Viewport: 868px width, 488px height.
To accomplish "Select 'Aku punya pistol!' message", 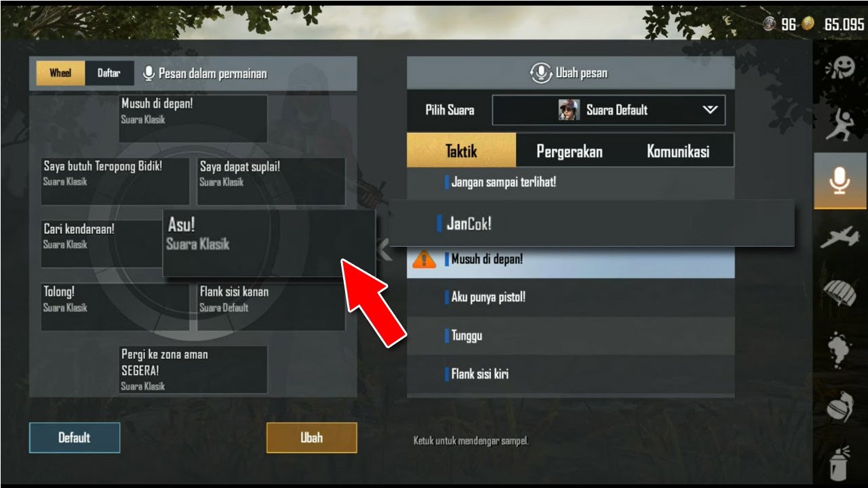I will tap(570, 297).
